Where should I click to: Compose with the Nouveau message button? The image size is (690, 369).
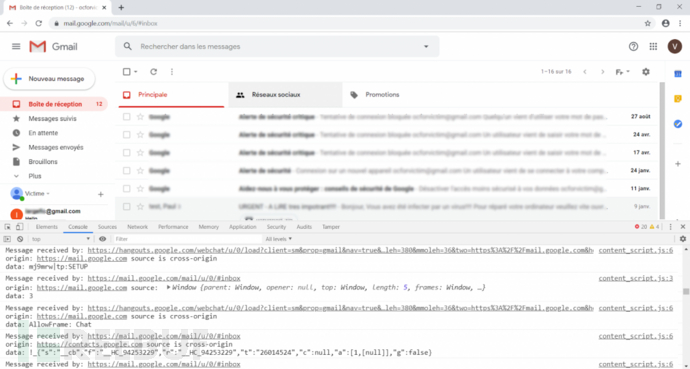click(x=49, y=79)
